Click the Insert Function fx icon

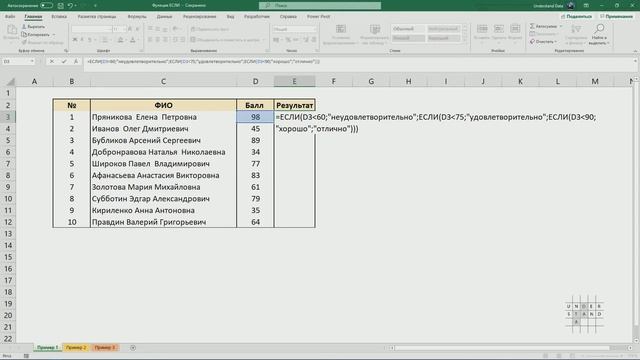click(x=76, y=61)
